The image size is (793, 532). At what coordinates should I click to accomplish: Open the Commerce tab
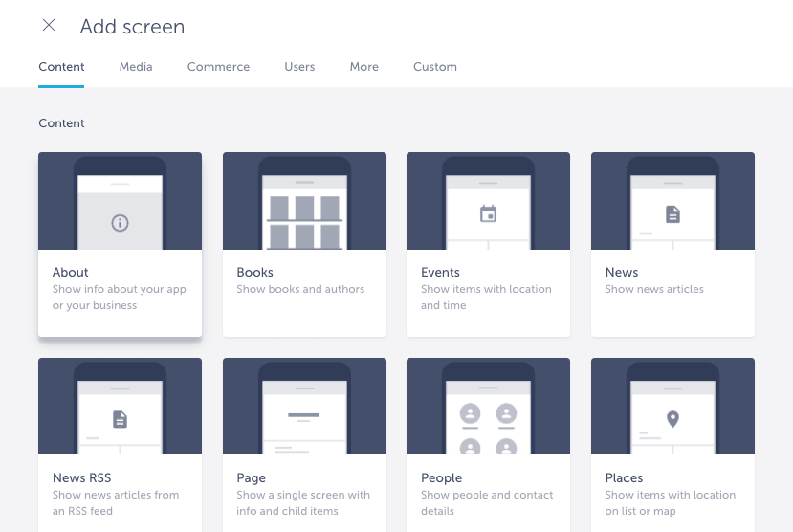pos(218,67)
